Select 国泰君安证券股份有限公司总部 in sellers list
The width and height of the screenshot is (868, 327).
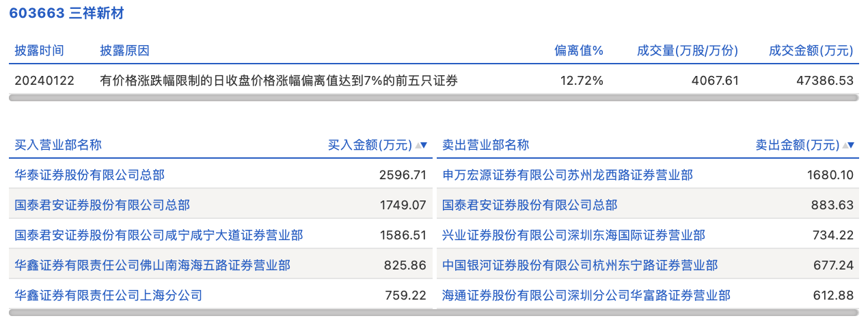click(530, 205)
